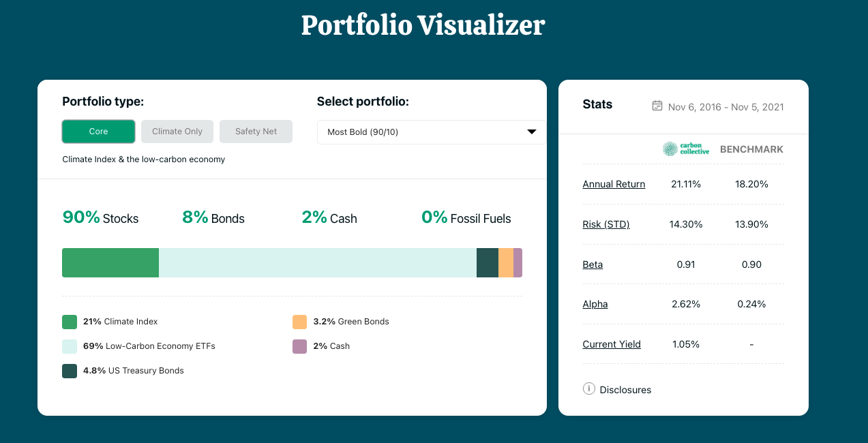Screen dimensions: 868x443
Task: Click the Disclosures link
Action: point(625,389)
